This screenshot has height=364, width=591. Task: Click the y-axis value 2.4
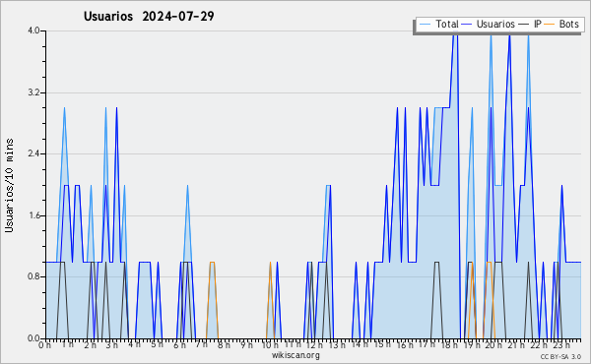tap(33, 153)
